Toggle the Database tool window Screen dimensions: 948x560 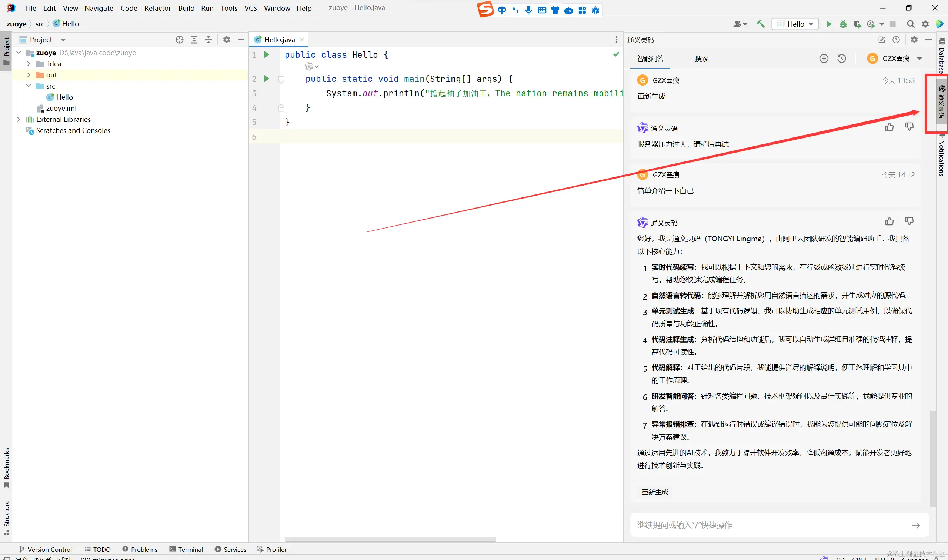pyautogui.click(x=942, y=56)
